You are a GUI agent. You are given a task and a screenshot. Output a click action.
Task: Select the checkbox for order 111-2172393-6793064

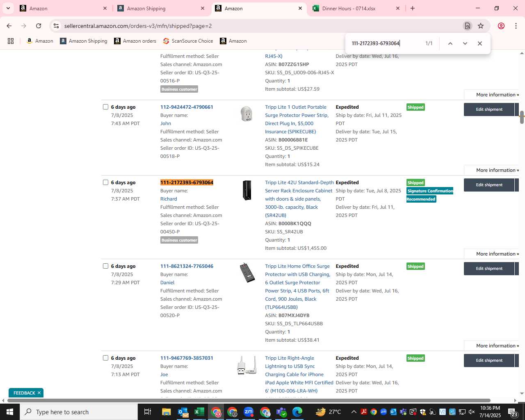pos(105,183)
